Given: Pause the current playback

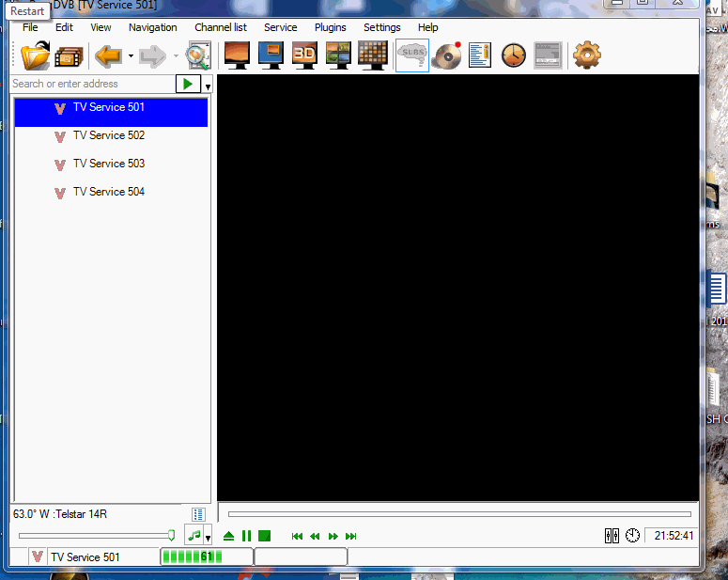Looking at the screenshot, I should pos(246,536).
